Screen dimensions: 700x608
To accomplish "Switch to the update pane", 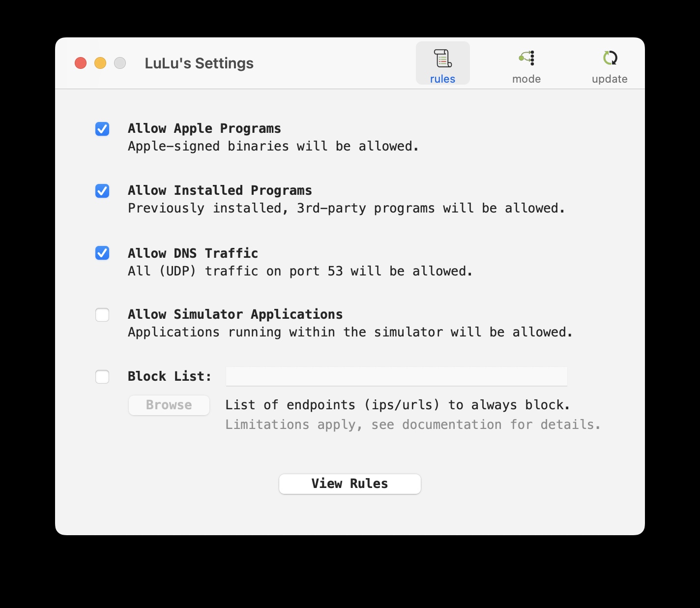I will 610,63.
